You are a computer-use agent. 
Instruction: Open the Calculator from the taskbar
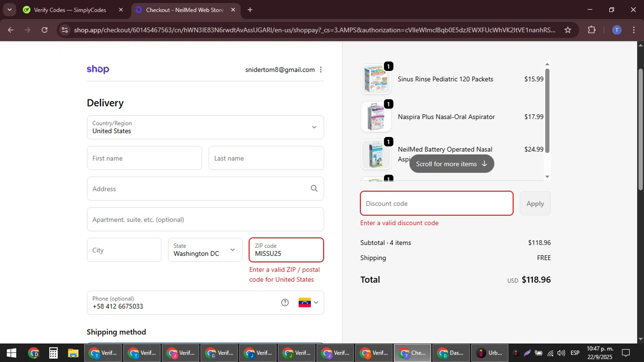point(53,353)
